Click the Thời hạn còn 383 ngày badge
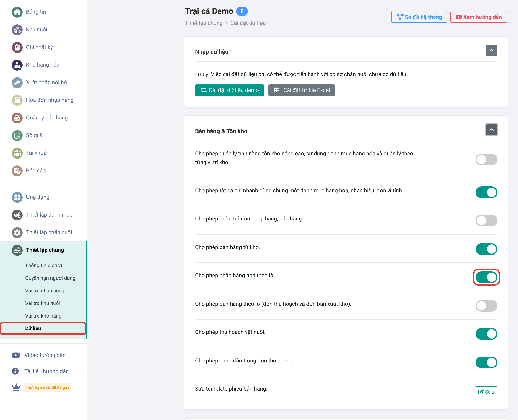Screen dimensions: 518x420 (x=47, y=387)
